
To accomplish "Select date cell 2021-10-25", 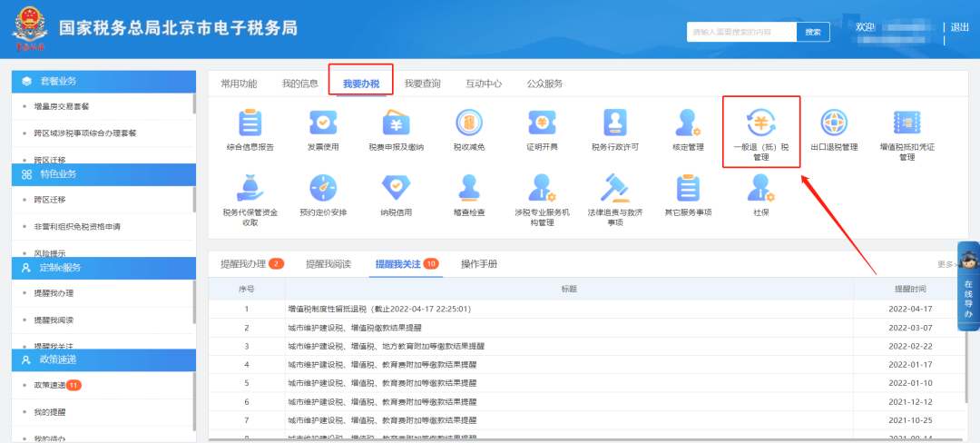I will (x=910, y=420).
